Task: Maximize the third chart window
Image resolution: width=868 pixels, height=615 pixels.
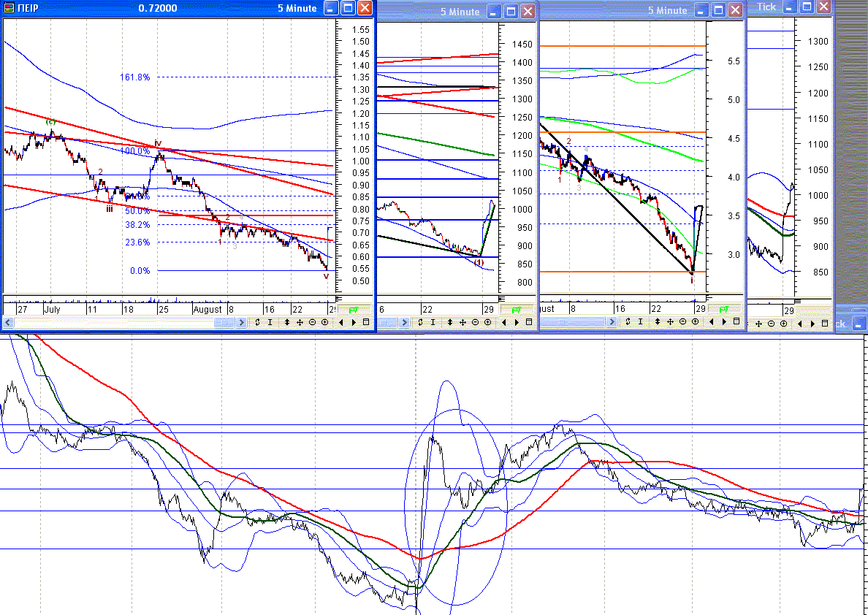Action: tap(718, 10)
